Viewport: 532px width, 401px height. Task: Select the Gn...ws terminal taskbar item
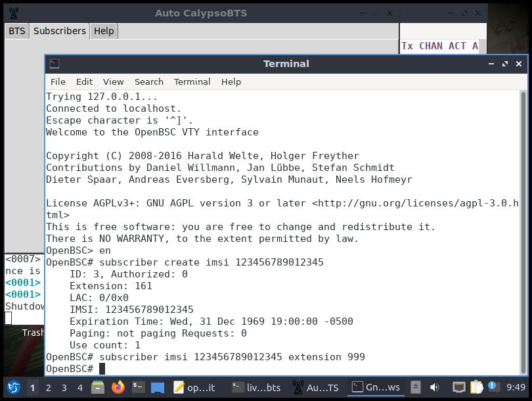click(x=376, y=387)
